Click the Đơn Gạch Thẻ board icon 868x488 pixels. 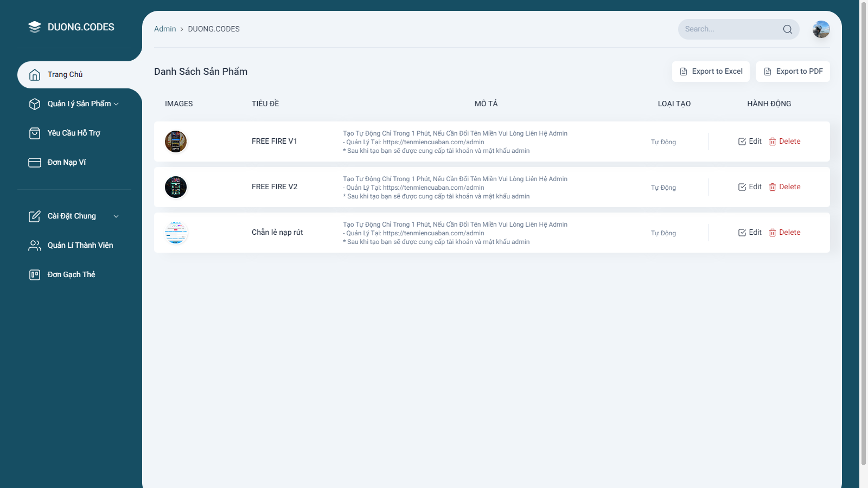point(35,275)
